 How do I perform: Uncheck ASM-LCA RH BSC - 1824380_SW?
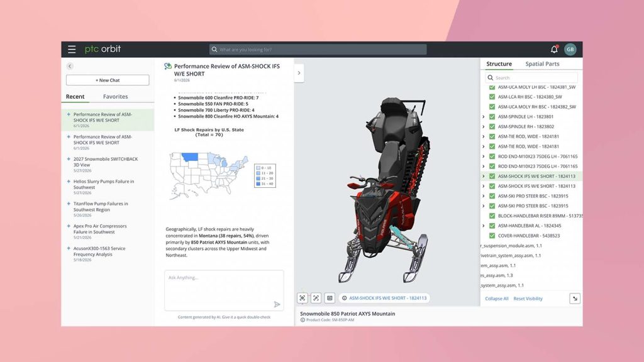pos(492,97)
